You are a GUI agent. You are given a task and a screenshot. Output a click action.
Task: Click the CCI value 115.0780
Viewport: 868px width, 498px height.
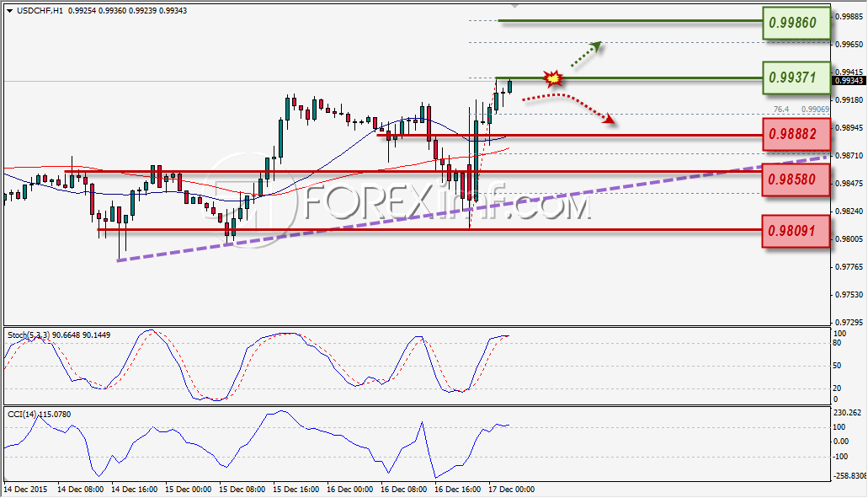pyautogui.click(x=54, y=415)
